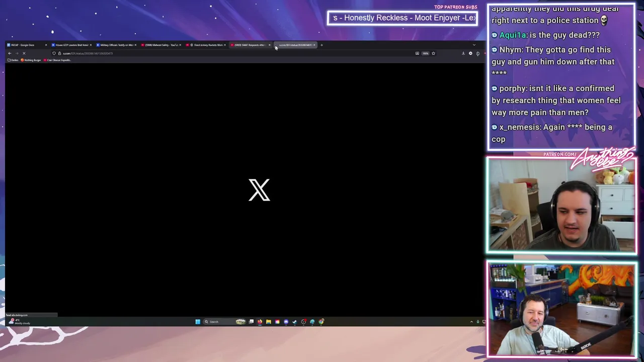Open the Windows Start menu
Screen dimensions: 644x362
point(198,322)
